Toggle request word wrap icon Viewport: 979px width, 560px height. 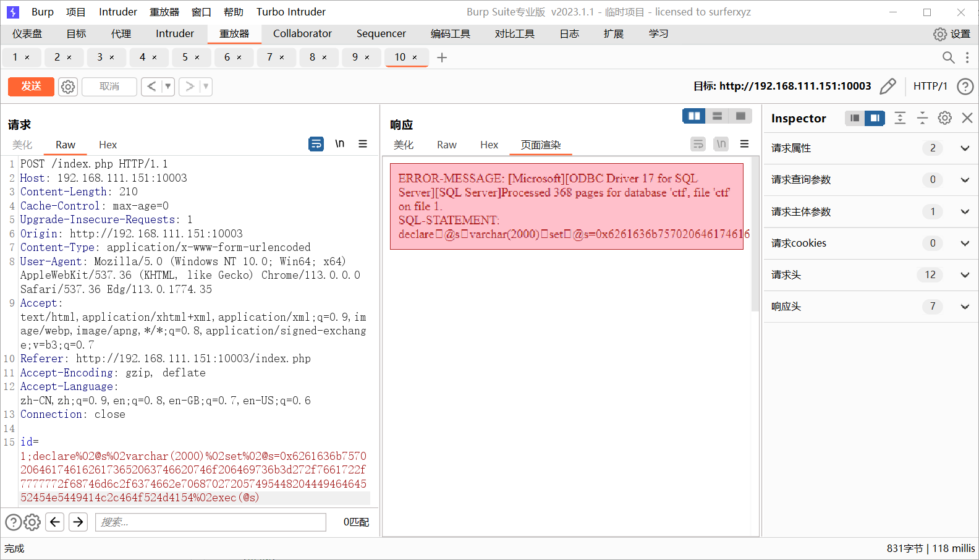[316, 144]
